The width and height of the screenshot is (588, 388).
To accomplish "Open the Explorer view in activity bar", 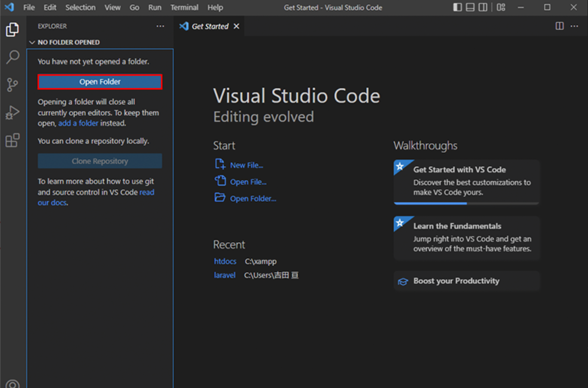I will click(12, 30).
